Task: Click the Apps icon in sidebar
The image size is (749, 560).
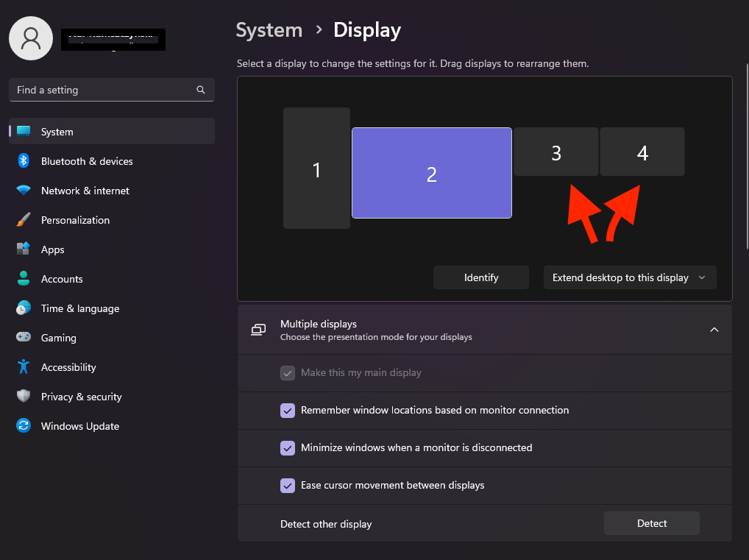Action: point(24,249)
